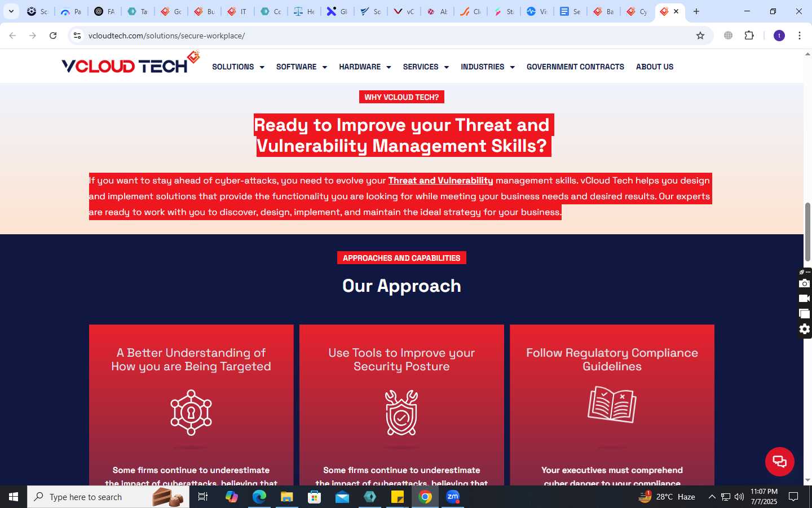Click 'Follow Regulatory Compliance Guidelines' card title
This screenshot has height=508, width=812.
pos(612,360)
